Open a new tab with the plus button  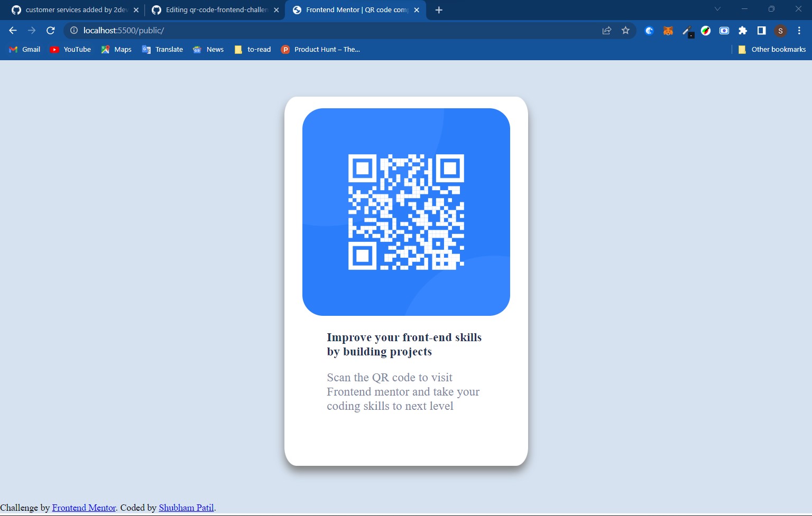tap(439, 10)
